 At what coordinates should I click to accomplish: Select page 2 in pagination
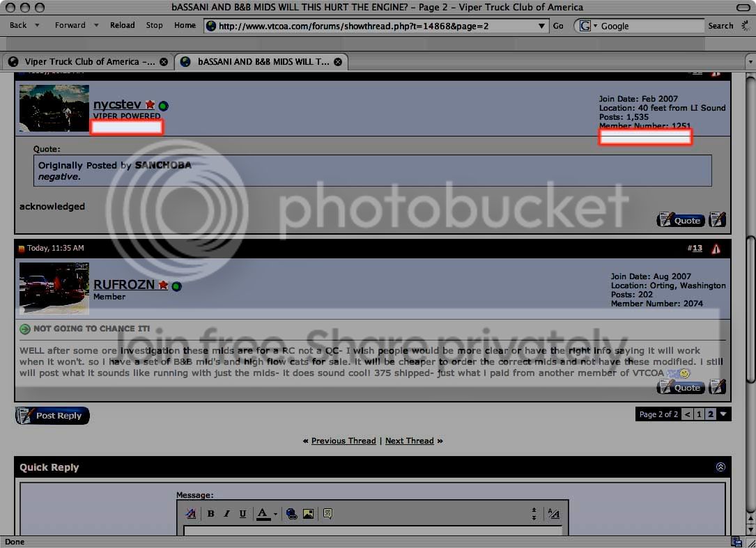711,414
